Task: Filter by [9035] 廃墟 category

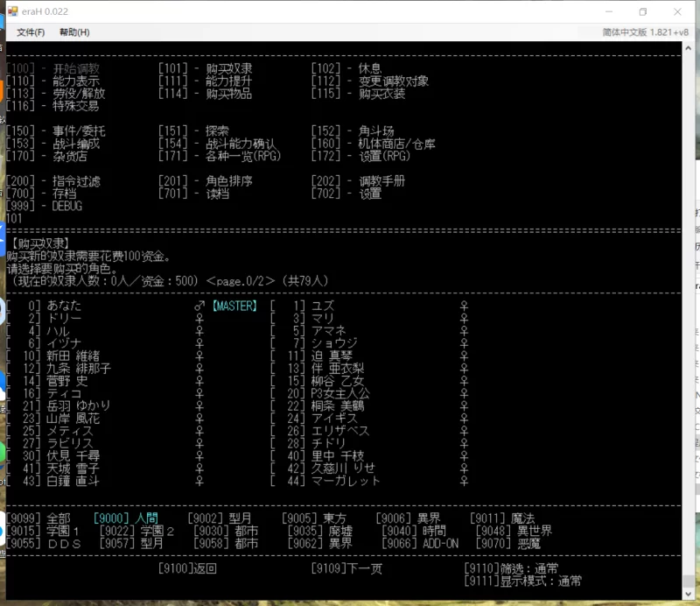Action: pyautogui.click(x=320, y=531)
